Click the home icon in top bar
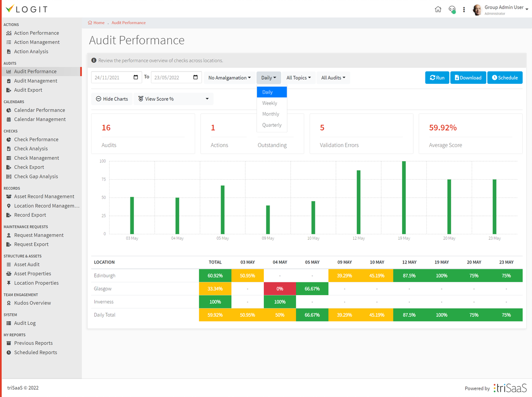 438,9
